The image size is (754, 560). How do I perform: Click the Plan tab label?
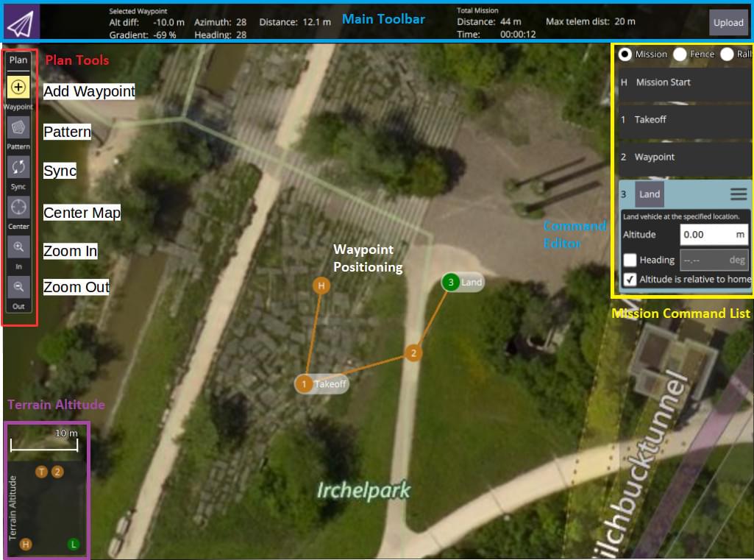point(18,60)
